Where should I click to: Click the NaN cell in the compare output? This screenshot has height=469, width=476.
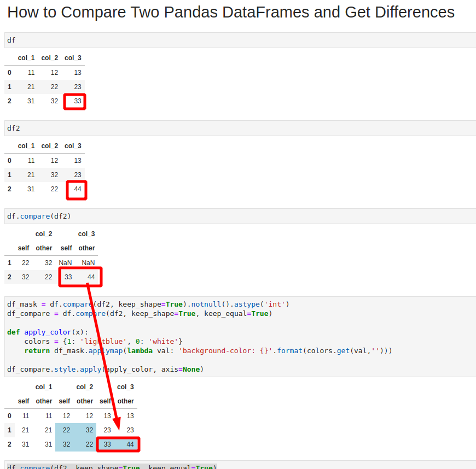[65, 262]
